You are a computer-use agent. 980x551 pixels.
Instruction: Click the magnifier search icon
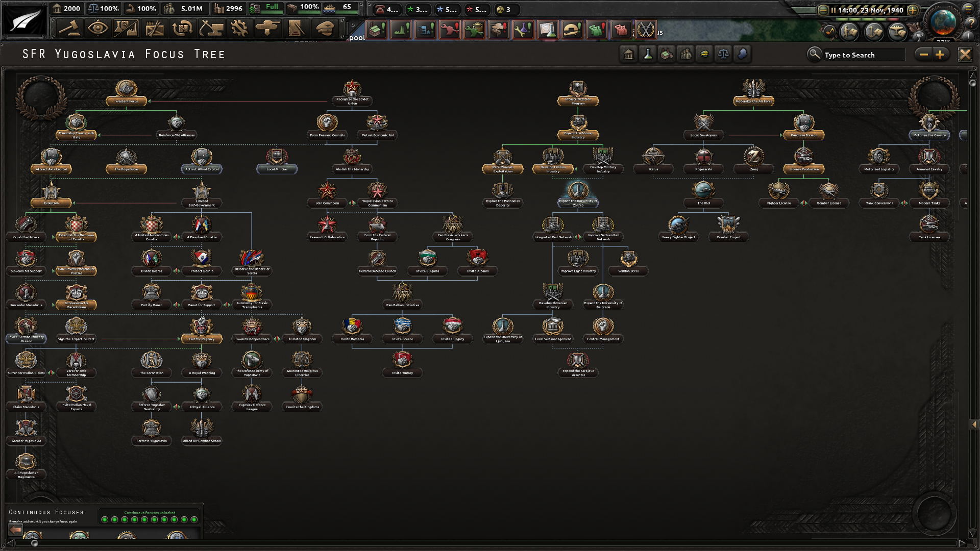coord(815,54)
